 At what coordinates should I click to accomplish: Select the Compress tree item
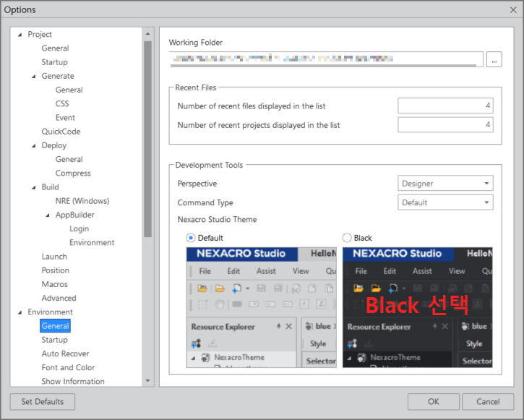(x=73, y=173)
